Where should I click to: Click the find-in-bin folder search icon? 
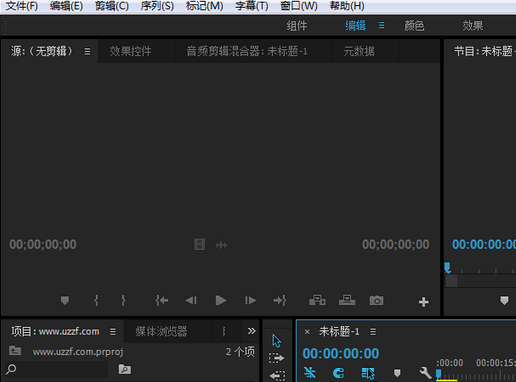click(125, 369)
